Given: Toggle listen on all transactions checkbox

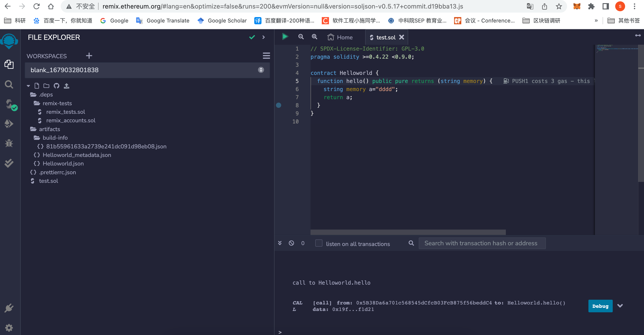Looking at the screenshot, I should (x=319, y=243).
